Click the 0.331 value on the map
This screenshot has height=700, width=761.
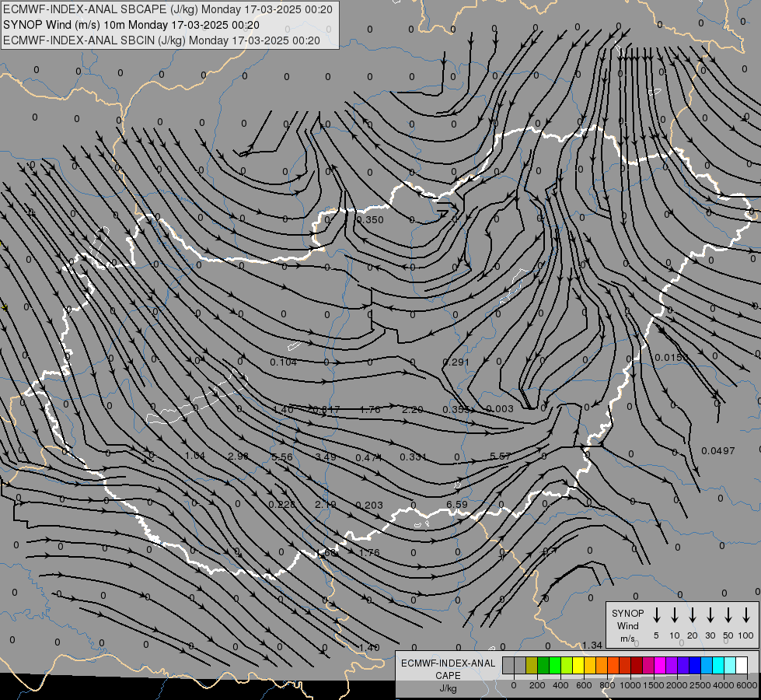[414, 457]
